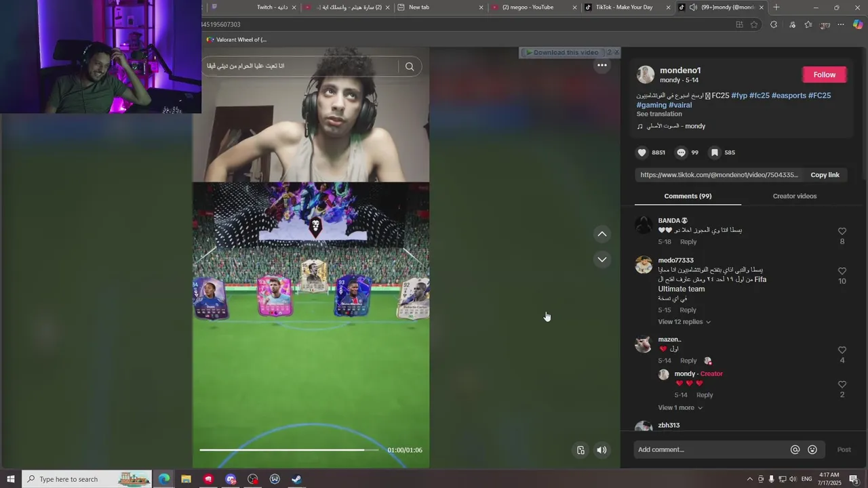Switch to Creator videos tab
This screenshot has width=868, height=488.
(x=795, y=196)
